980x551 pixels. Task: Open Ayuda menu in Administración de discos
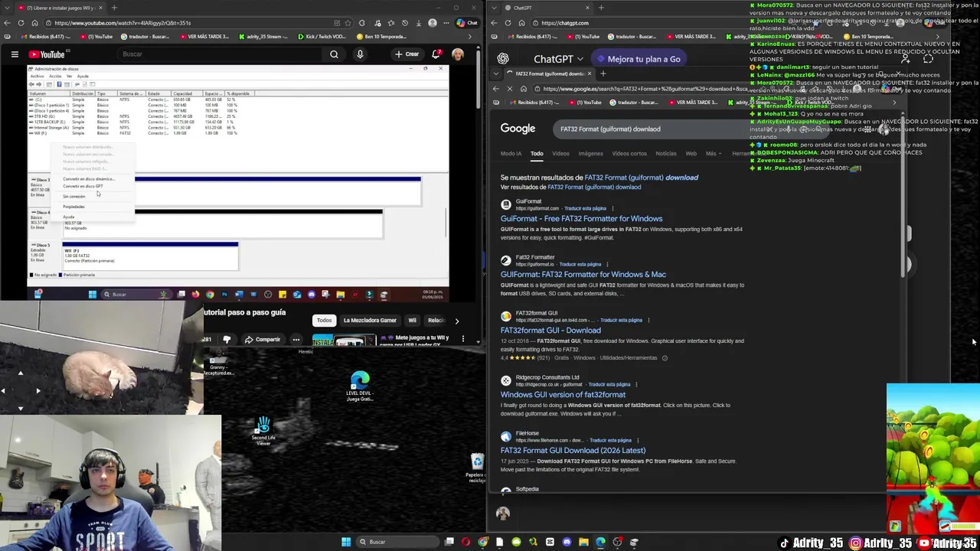click(x=83, y=77)
